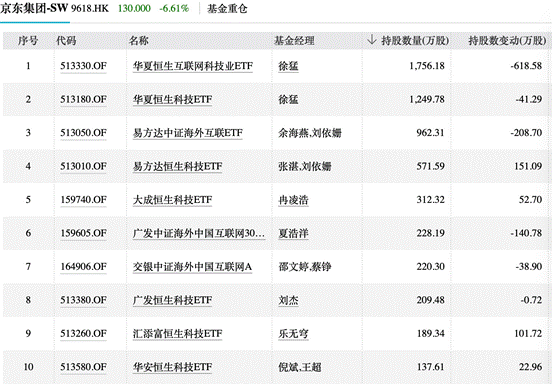Open fund code 513180.OF
The width and height of the screenshot is (552, 384).
point(83,100)
